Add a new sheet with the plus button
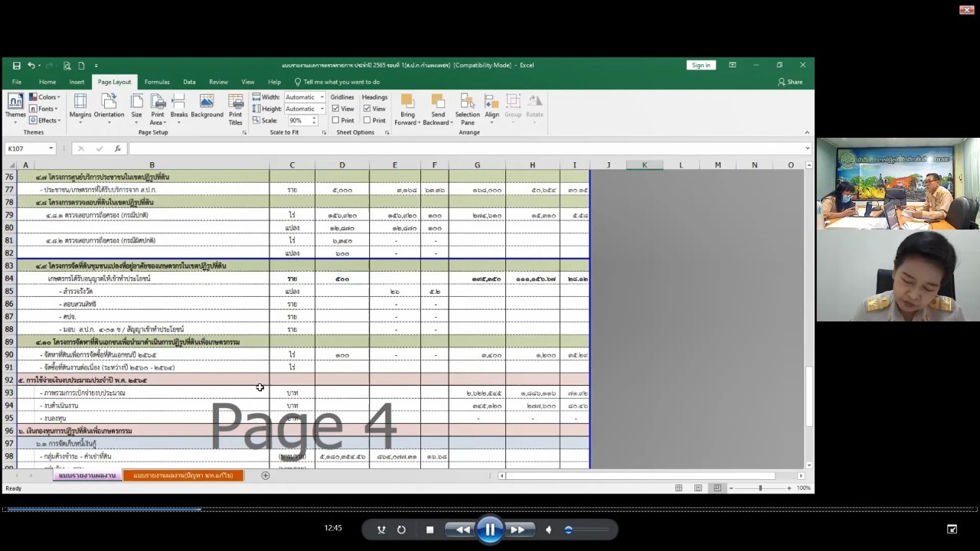The width and height of the screenshot is (980, 551). click(266, 476)
